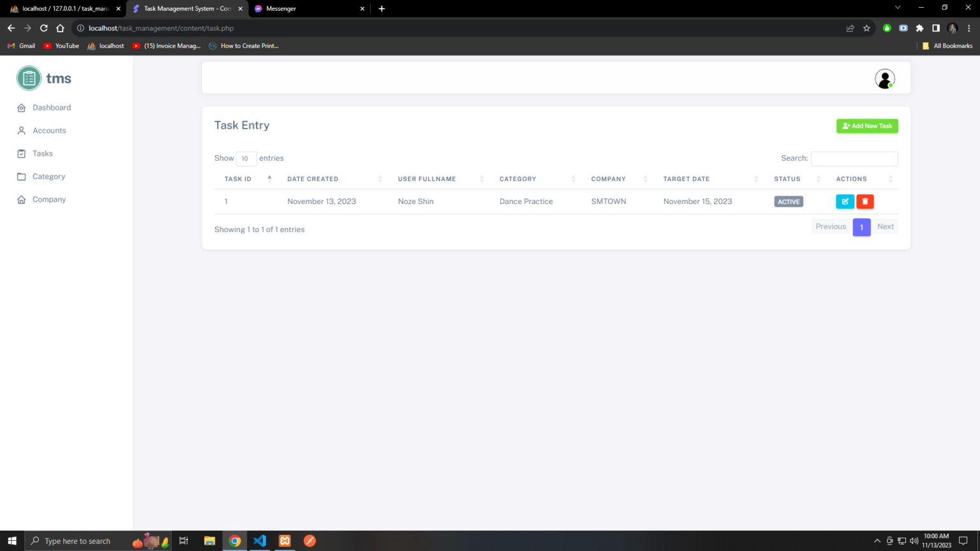Sort the Category column using its arrows

coord(573,179)
